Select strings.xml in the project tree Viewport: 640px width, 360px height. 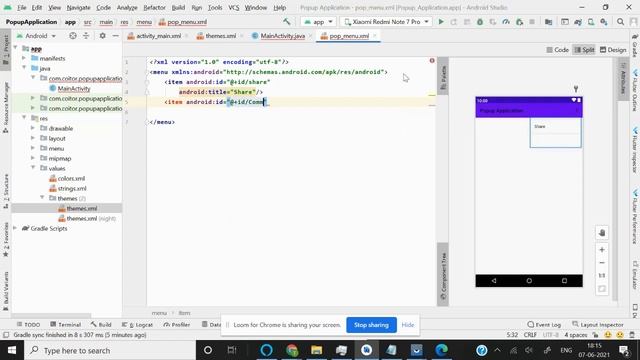(x=72, y=188)
